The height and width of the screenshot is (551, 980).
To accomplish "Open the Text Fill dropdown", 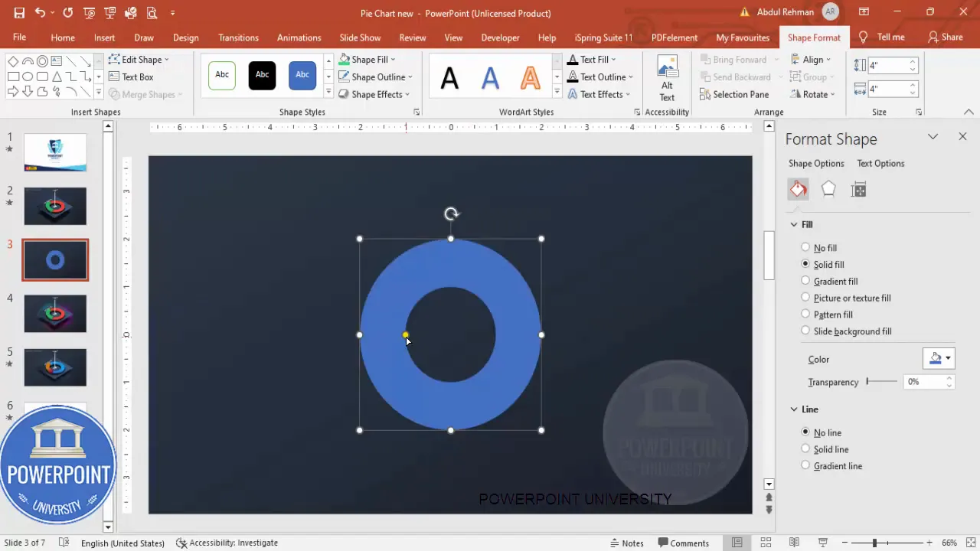I will point(592,60).
